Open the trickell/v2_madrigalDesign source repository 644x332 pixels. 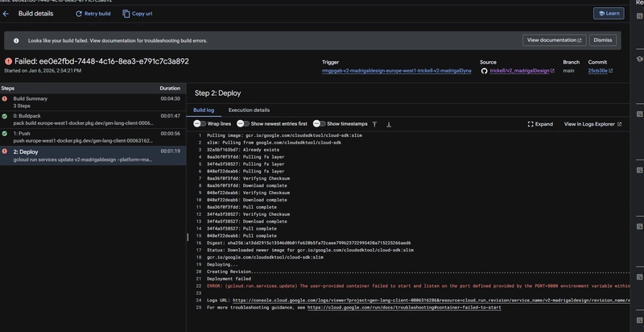(x=522, y=71)
